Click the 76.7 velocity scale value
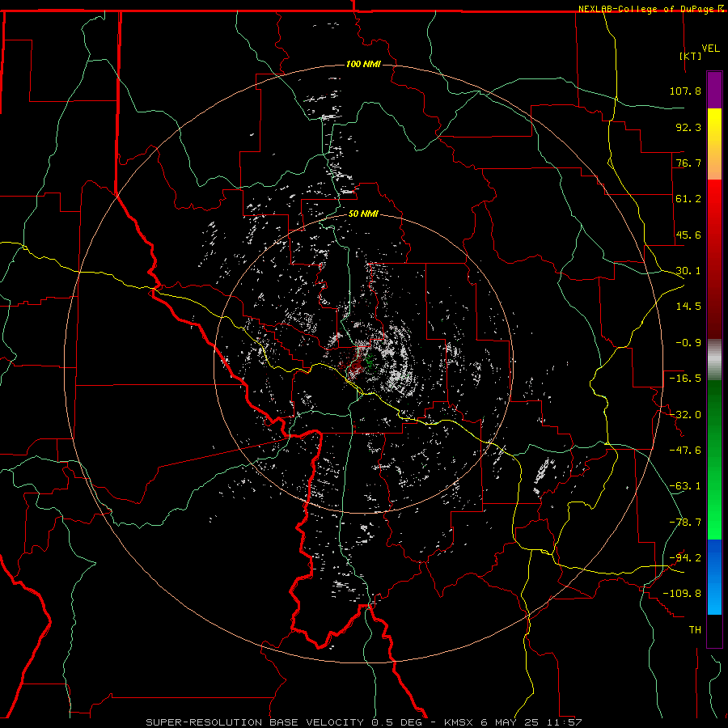Image resolution: width=728 pixels, height=728 pixels. (688, 163)
